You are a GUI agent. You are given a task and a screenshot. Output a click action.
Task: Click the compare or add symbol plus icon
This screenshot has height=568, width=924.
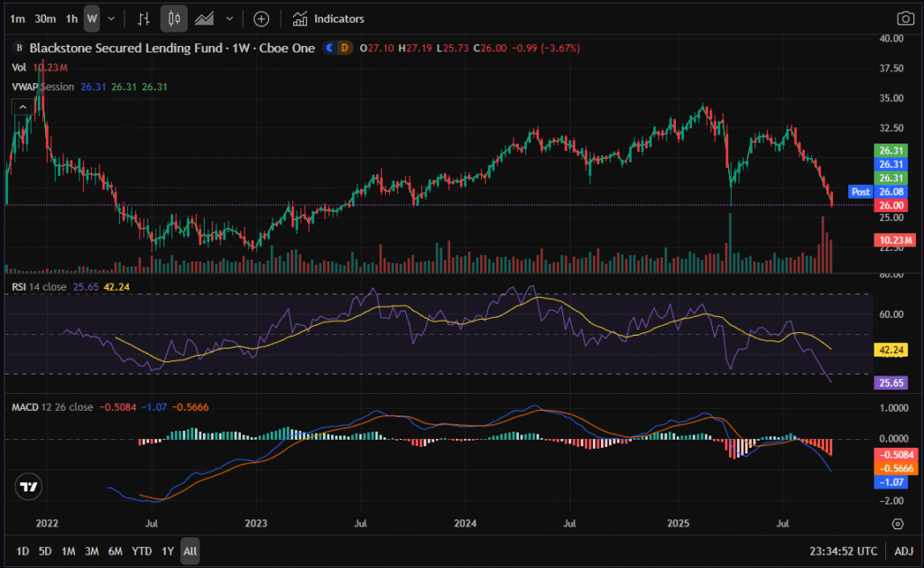tap(261, 18)
